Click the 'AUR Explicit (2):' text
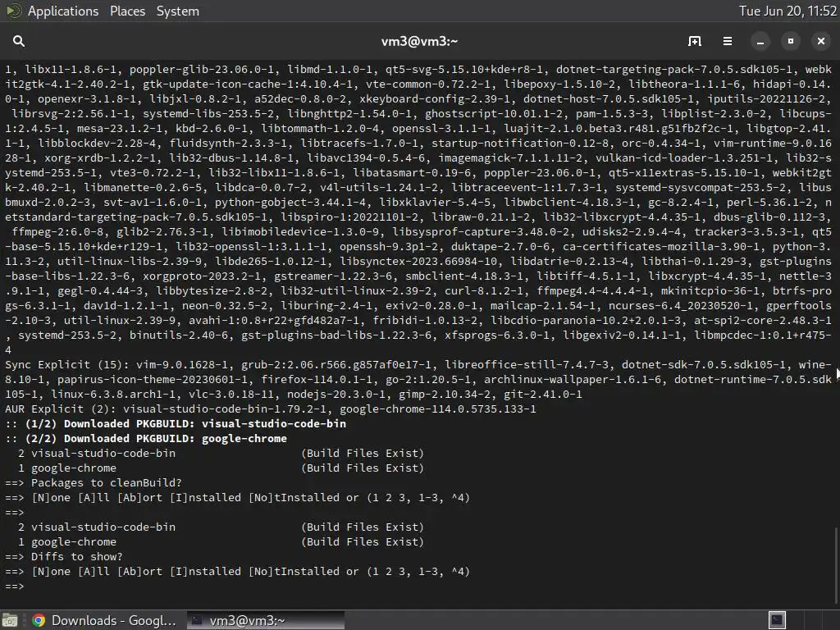Image resolution: width=840 pixels, height=630 pixels. click(61, 409)
